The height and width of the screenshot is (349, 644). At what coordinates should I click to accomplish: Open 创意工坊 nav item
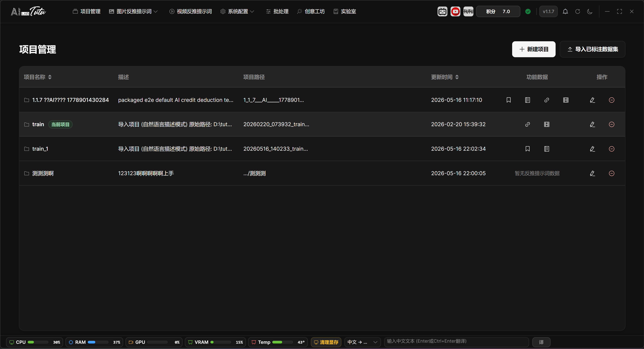pos(311,12)
